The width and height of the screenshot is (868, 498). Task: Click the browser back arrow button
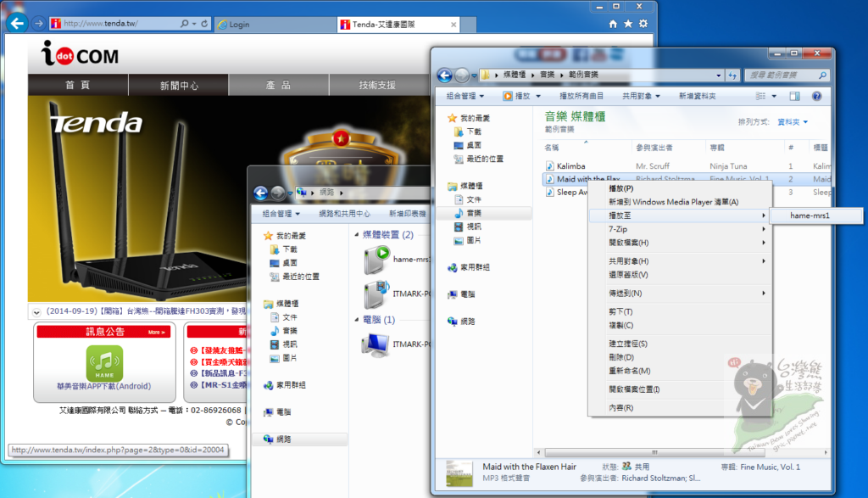pos(17,23)
